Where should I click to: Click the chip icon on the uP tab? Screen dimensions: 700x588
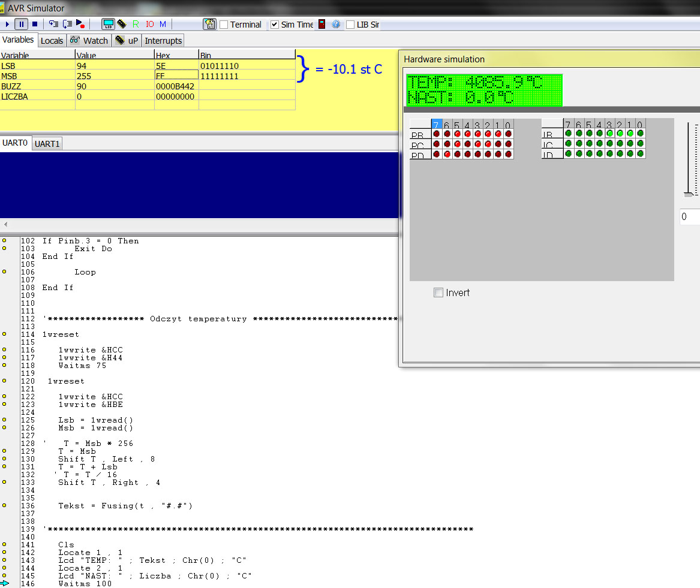[119, 40]
